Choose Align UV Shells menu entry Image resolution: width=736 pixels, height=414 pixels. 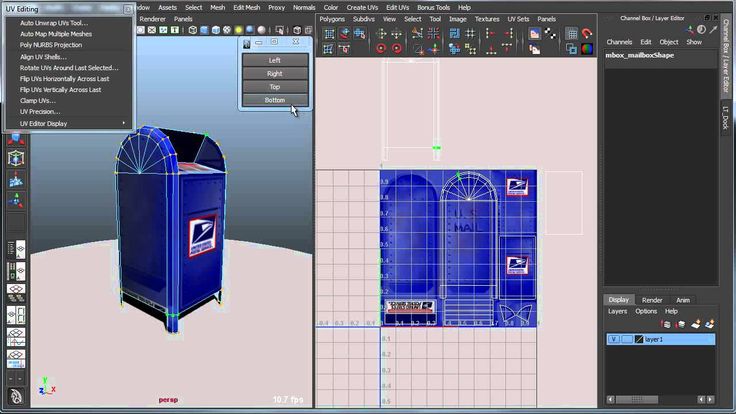click(43, 57)
